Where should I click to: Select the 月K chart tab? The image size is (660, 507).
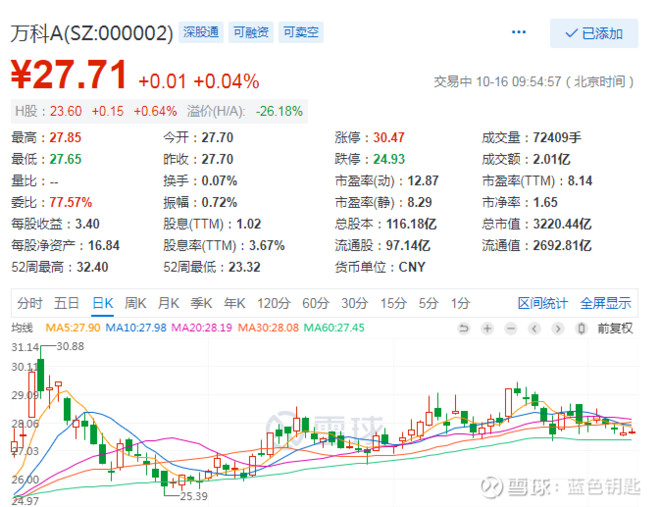[x=168, y=303]
